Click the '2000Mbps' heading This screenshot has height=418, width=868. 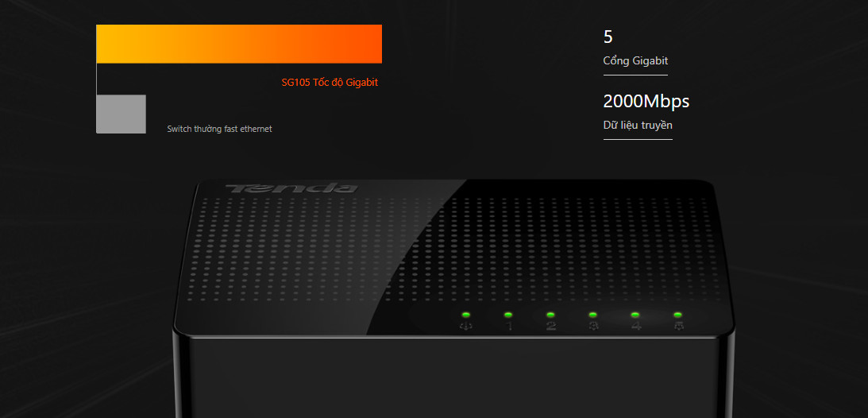point(646,101)
